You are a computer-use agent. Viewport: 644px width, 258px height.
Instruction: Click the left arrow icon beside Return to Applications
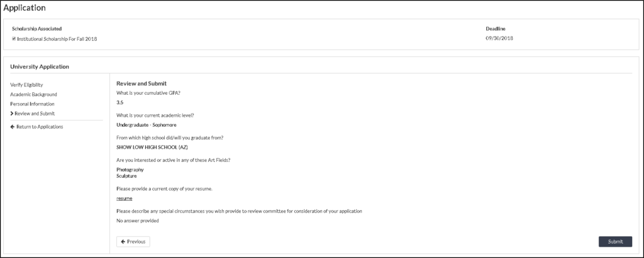coord(13,127)
